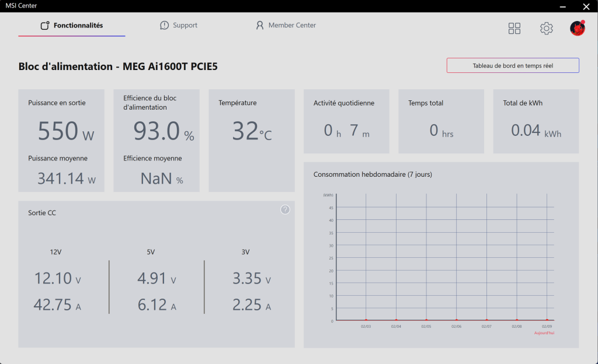Click the 12.10 V reading
Image resolution: width=598 pixels, height=364 pixels.
point(58,278)
